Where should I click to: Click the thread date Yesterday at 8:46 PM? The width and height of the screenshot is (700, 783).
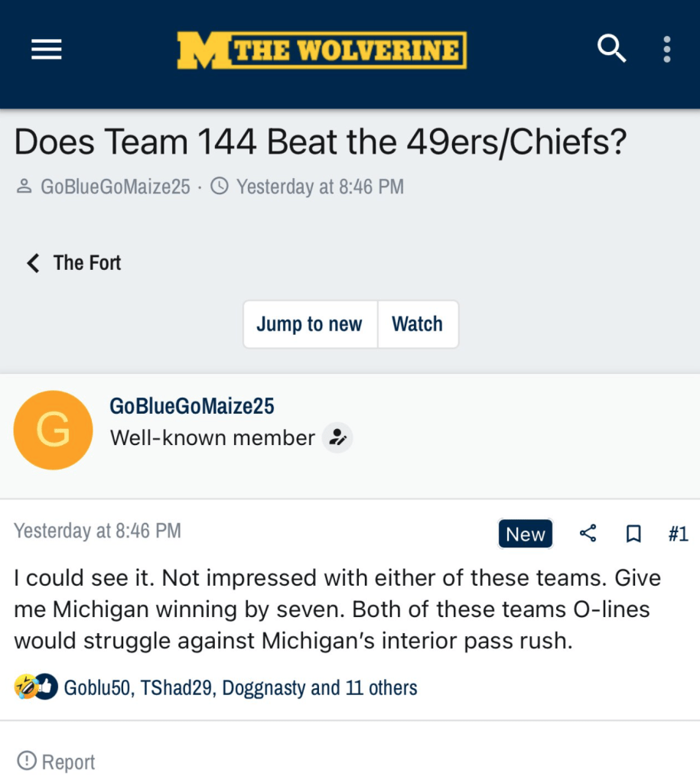[x=320, y=187]
